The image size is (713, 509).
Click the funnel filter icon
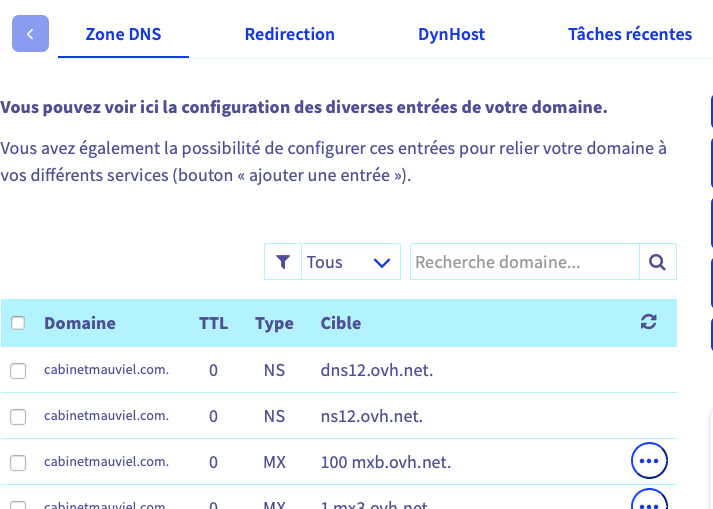(283, 262)
